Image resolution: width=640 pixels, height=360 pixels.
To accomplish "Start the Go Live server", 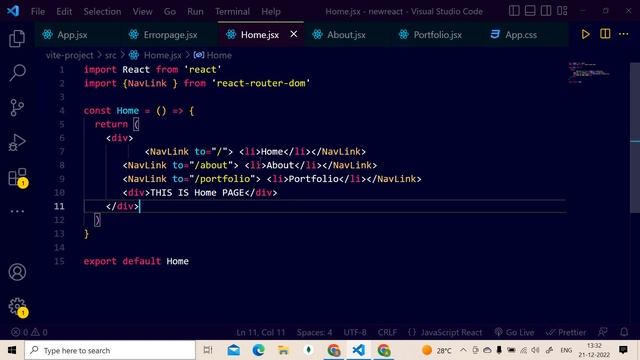I will coord(514,332).
